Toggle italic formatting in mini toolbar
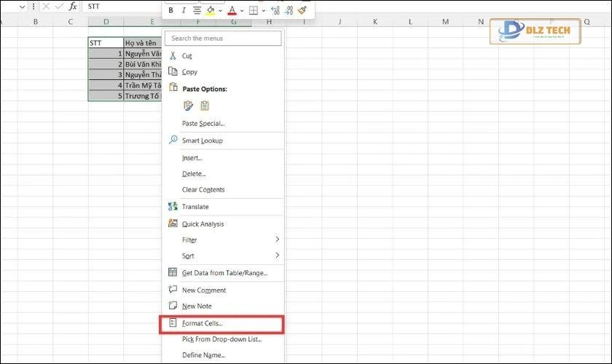612x364 pixels. (183, 11)
